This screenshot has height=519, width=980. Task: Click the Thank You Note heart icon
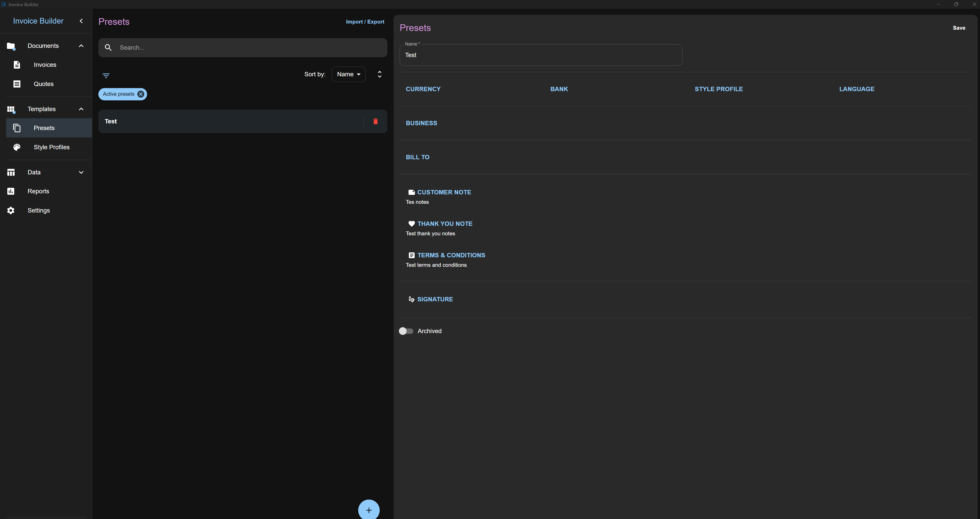pos(411,224)
